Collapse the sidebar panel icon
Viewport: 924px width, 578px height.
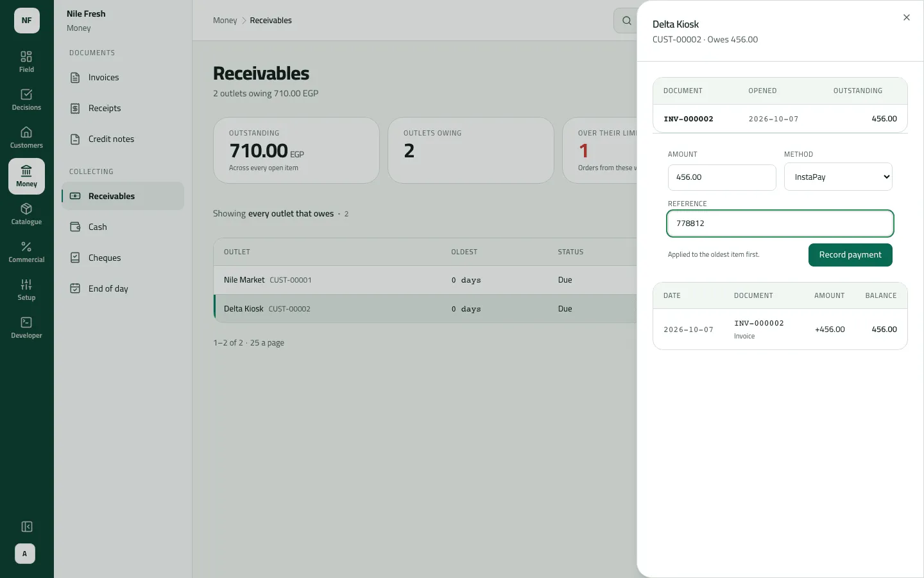click(x=26, y=527)
